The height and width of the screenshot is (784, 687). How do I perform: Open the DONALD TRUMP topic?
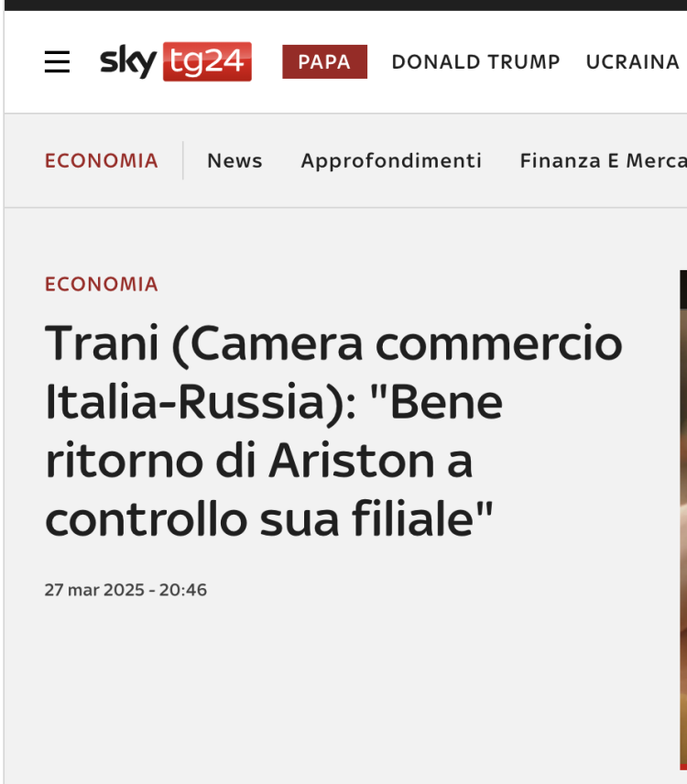click(475, 62)
